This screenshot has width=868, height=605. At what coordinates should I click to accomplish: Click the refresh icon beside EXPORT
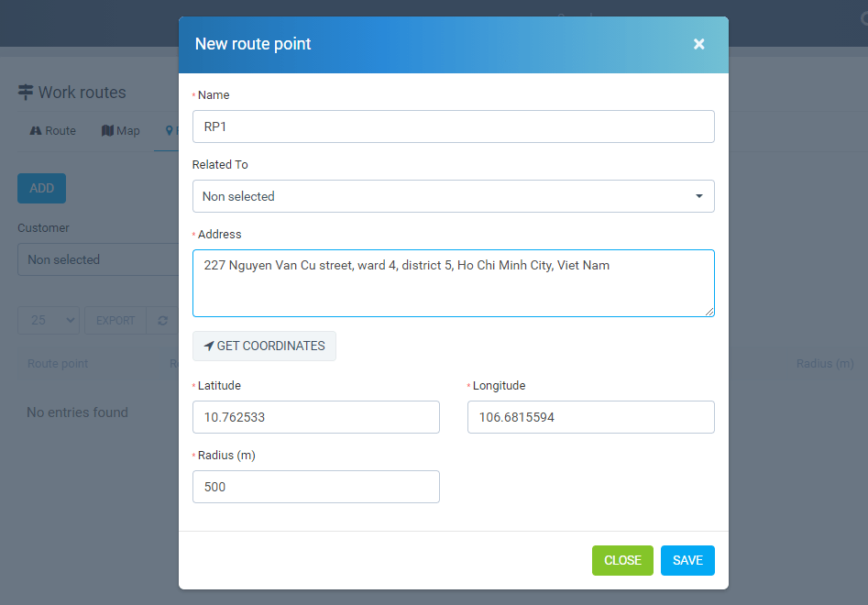coord(163,321)
